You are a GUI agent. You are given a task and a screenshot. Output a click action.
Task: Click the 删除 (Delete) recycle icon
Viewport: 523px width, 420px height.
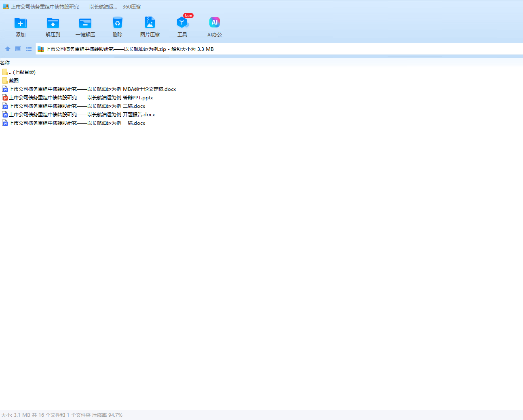(x=118, y=23)
